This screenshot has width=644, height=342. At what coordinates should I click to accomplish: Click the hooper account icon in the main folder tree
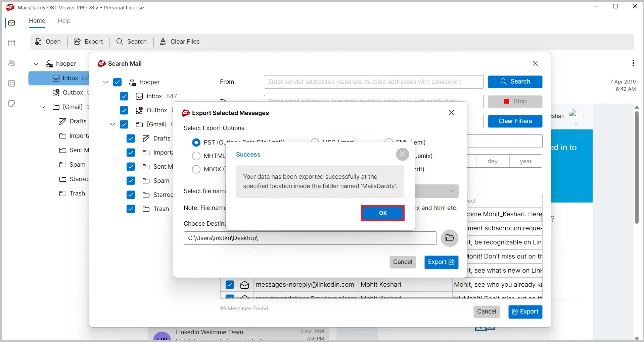coord(49,64)
